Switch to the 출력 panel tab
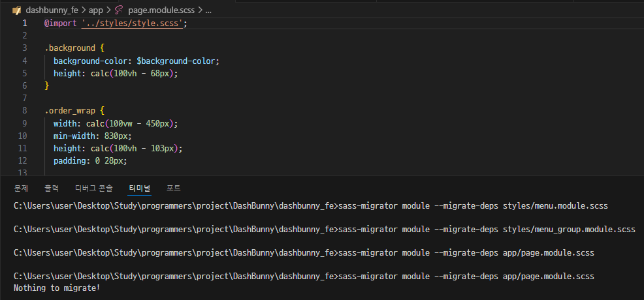 tap(52, 188)
